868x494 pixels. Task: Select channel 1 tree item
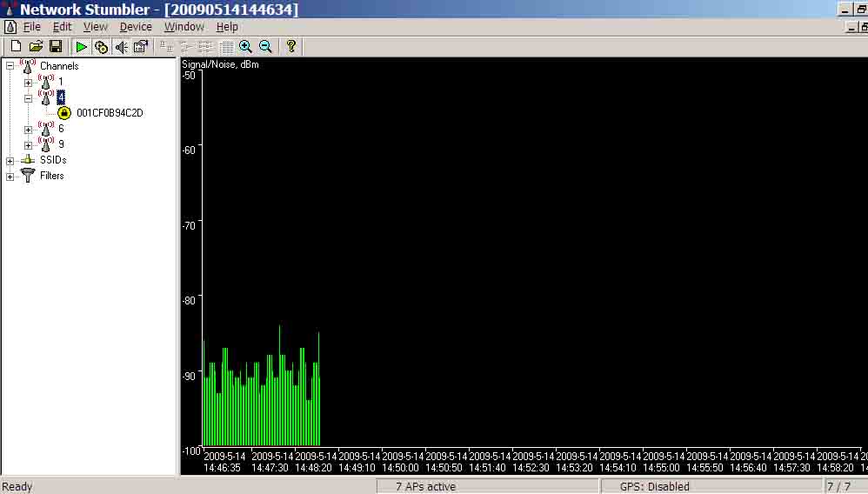point(61,82)
